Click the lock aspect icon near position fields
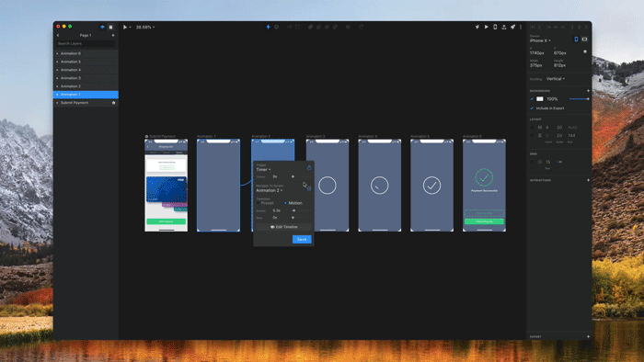This screenshot has height=362, width=644. tap(585, 51)
